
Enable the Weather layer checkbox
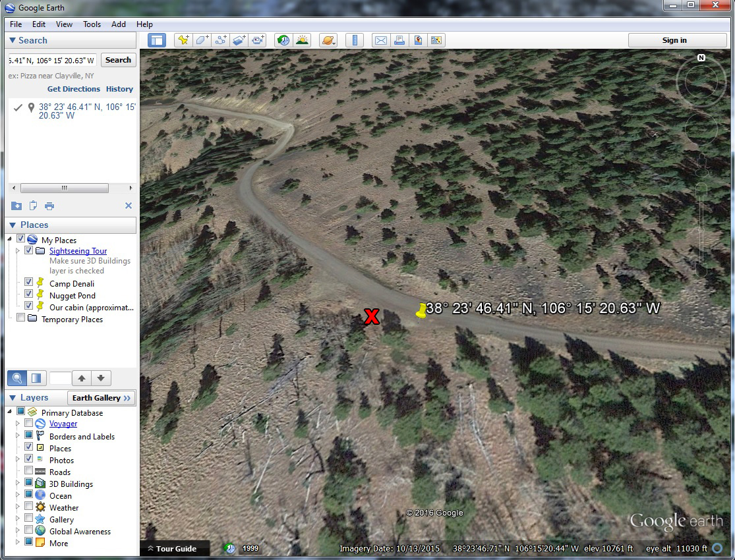pos(28,506)
